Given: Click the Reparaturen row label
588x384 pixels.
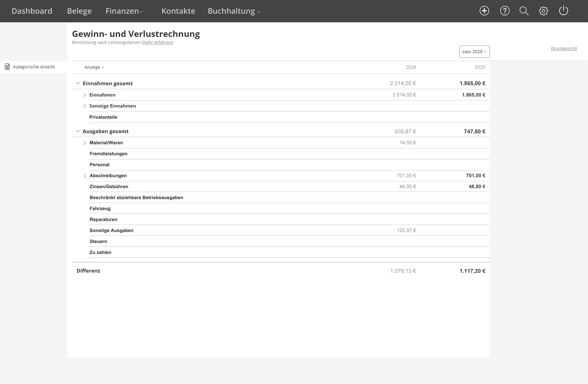Looking at the screenshot, I should click(x=103, y=219).
